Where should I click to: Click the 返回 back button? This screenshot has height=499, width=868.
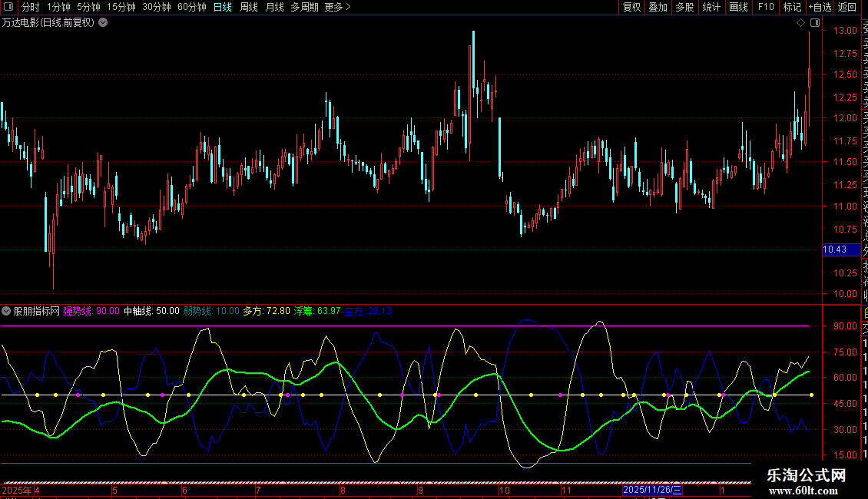(x=847, y=7)
